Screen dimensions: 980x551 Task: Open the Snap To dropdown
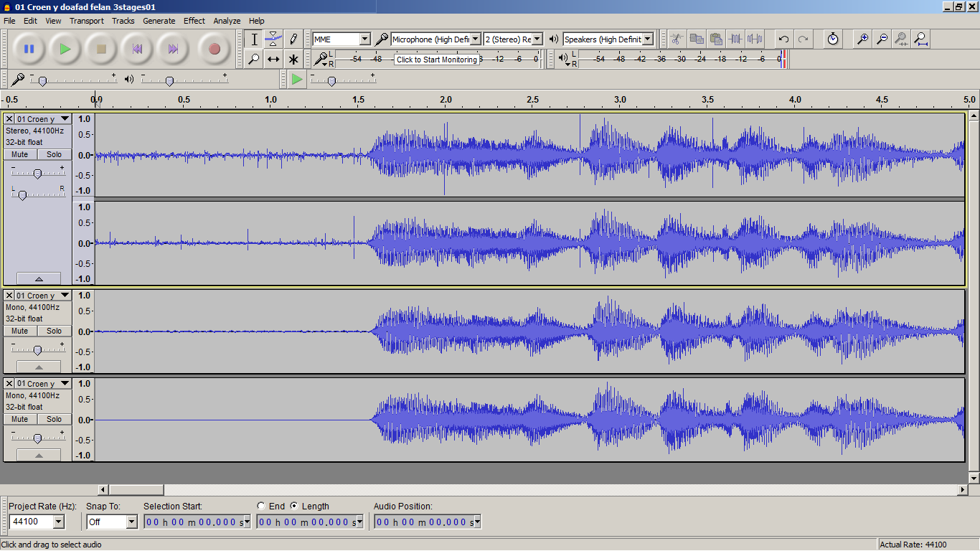point(131,522)
